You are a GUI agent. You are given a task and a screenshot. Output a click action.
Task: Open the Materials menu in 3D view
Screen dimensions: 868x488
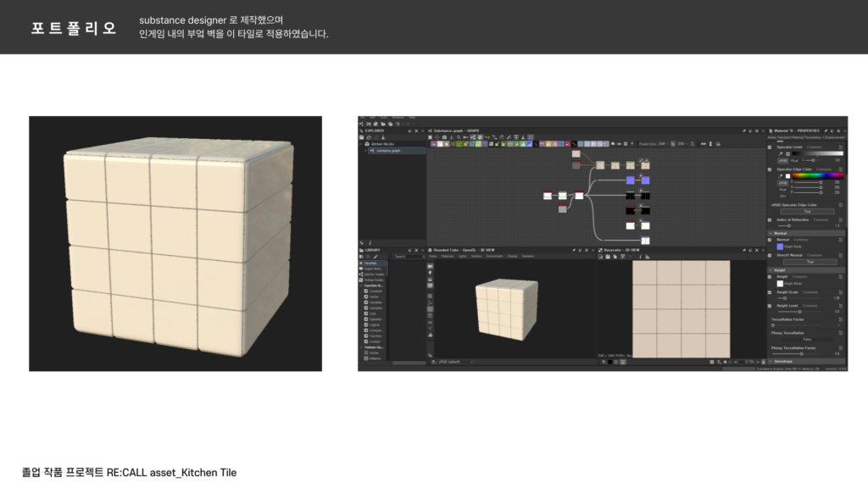coord(447,256)
